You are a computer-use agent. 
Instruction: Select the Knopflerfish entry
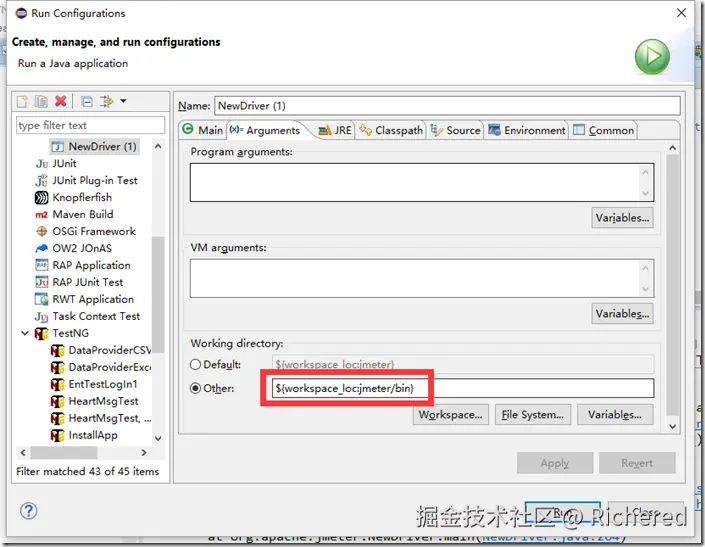click(82, 197)
